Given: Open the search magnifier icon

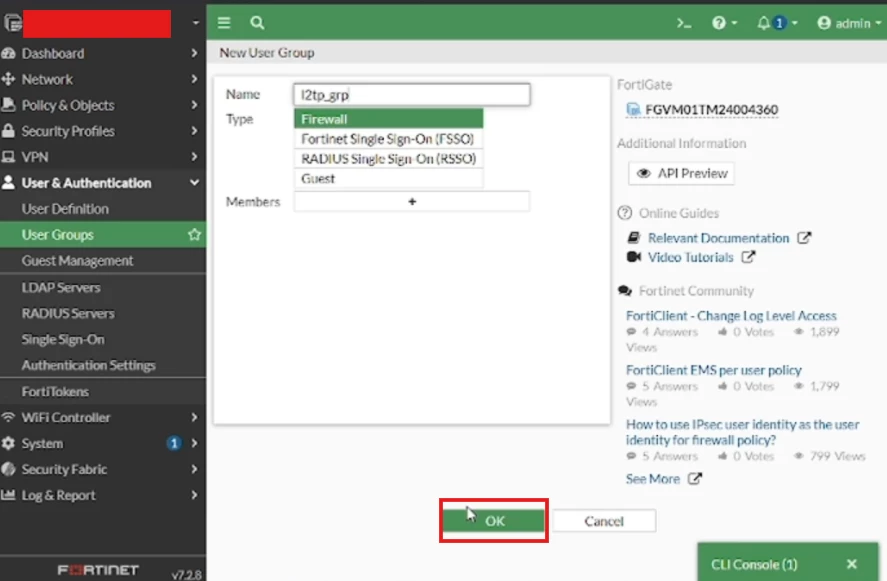Looking at the screenshot, I should (x=257, y=23).
